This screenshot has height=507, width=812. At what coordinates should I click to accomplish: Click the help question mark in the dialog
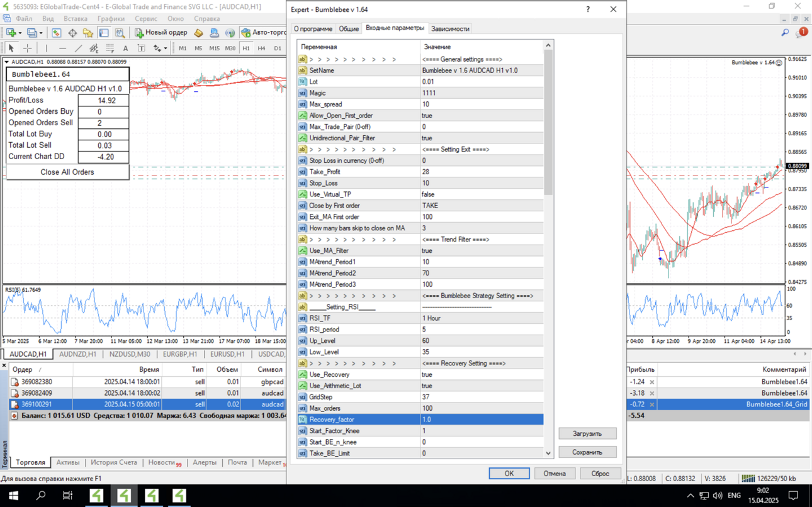(x=588, y=9)
